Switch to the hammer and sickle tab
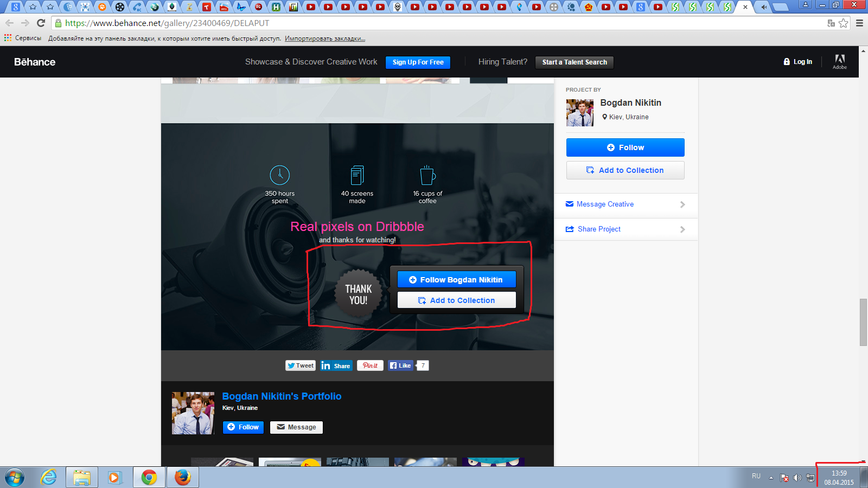The height and width of the screenshot is (488, 868). (x=589, y=7)
